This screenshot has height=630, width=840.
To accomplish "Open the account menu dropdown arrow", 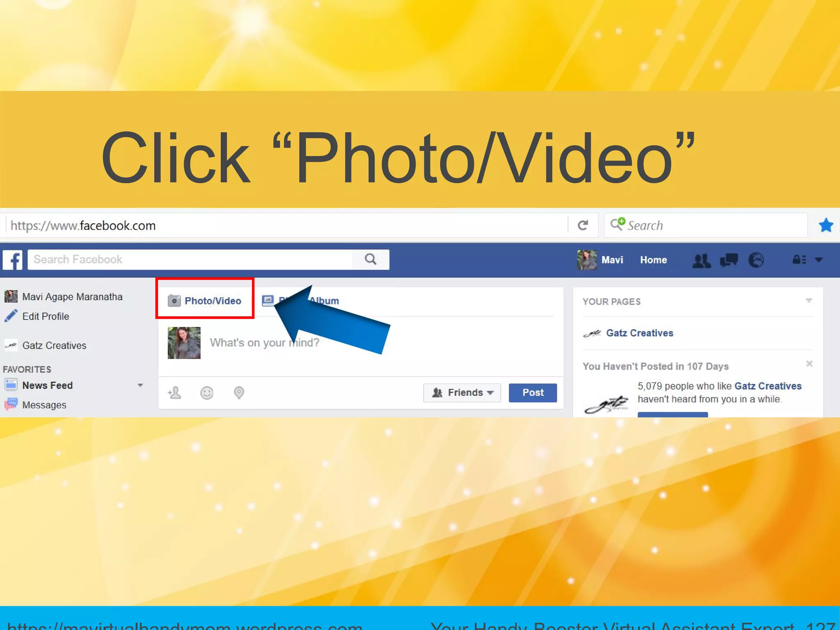I will point(819,260).
